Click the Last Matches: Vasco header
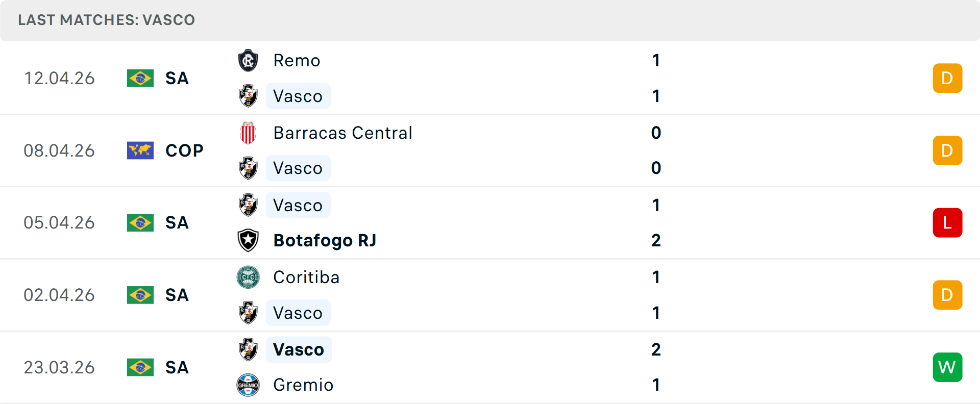This screenshot has width=980, height=404. [x=107, y=20]
